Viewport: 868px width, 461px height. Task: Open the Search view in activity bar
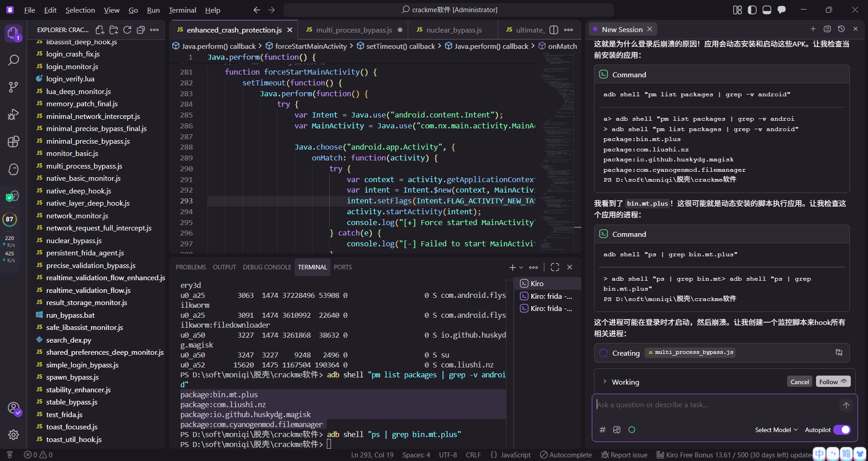14,60
